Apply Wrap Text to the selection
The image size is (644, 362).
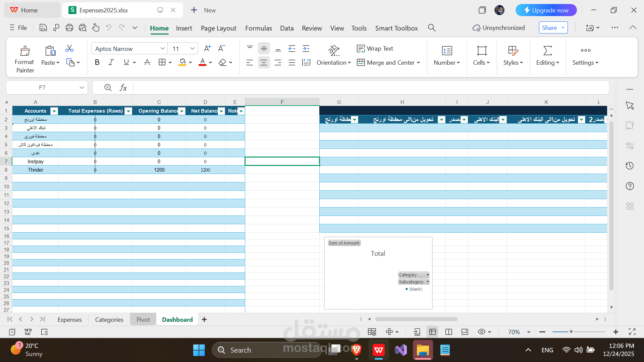coord(375,48)
